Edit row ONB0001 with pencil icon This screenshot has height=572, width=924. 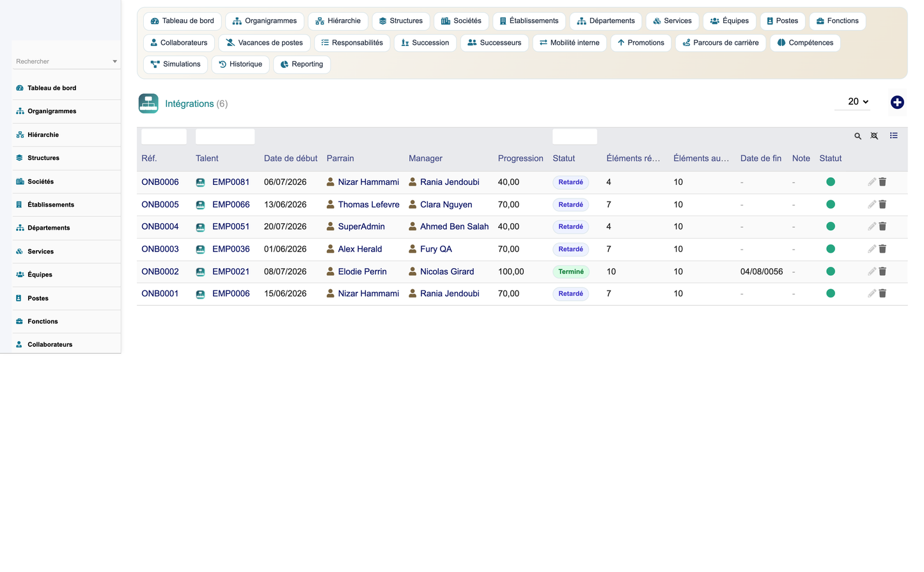click(x=872, y=294)
